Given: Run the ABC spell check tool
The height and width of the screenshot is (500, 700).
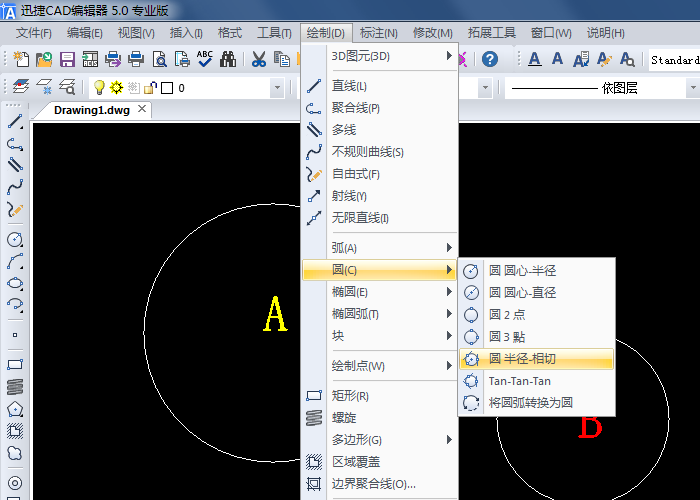Looking at the screenshot, I should (x=205, y=60).
